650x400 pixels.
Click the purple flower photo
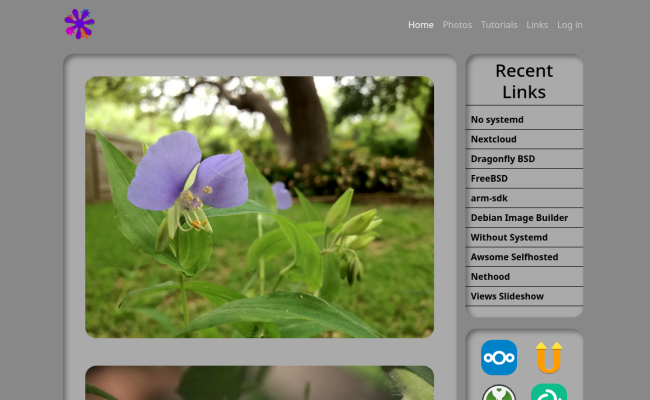(x=260, y=207)
